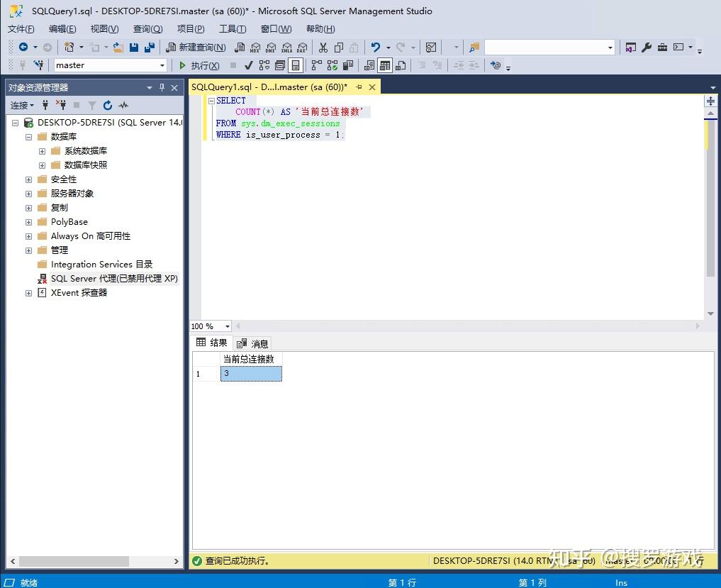Click the Disconnect plug icon in Object Explorer

pos(61,106)
